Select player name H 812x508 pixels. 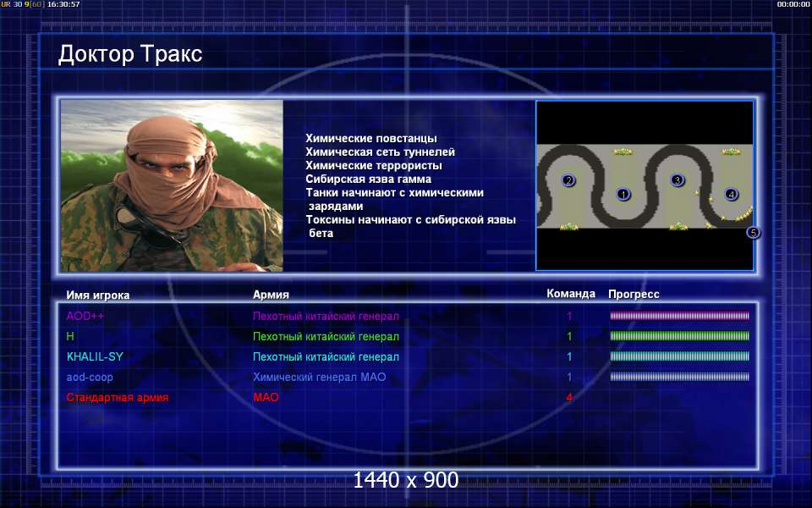click(x=70, y=336)
